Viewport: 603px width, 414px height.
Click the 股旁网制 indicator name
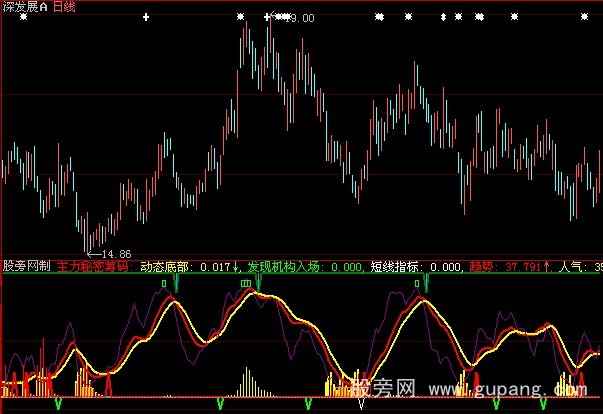pos(27,266)
